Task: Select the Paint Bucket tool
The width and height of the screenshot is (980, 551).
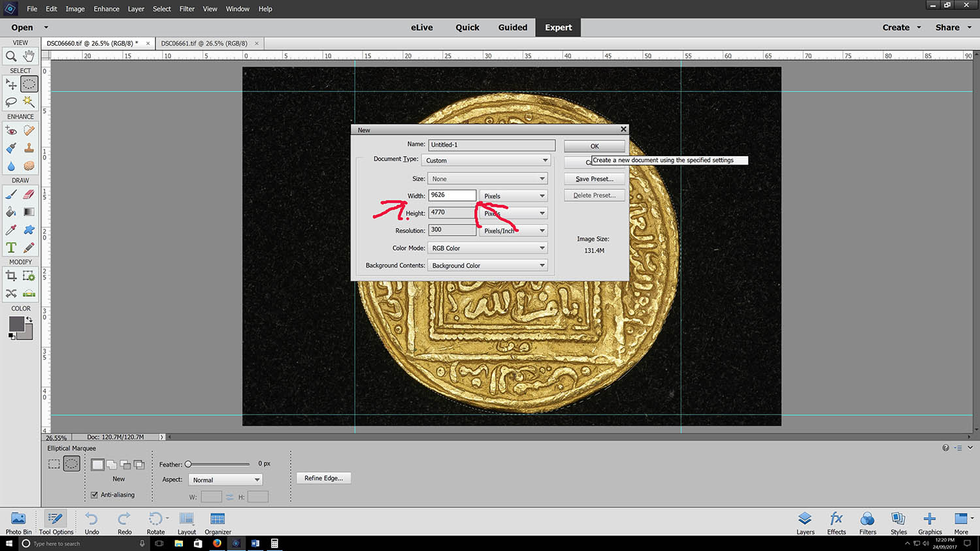Action: point(11,212)
